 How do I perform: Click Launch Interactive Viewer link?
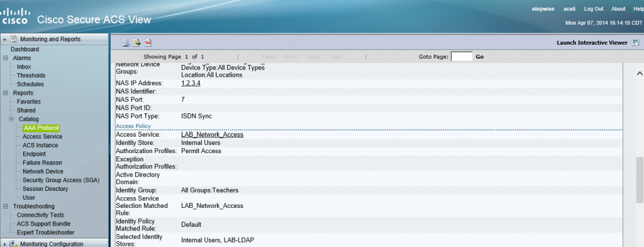point(592,43)
